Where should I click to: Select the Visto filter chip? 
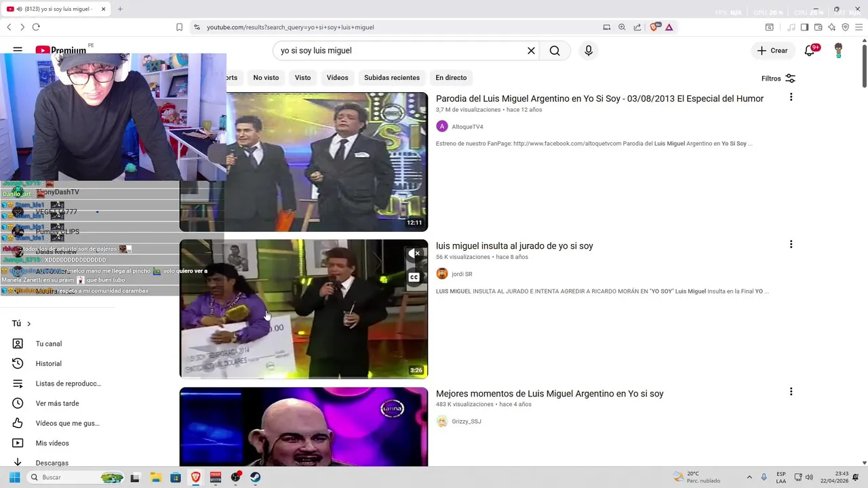click(x=302, y=77)
